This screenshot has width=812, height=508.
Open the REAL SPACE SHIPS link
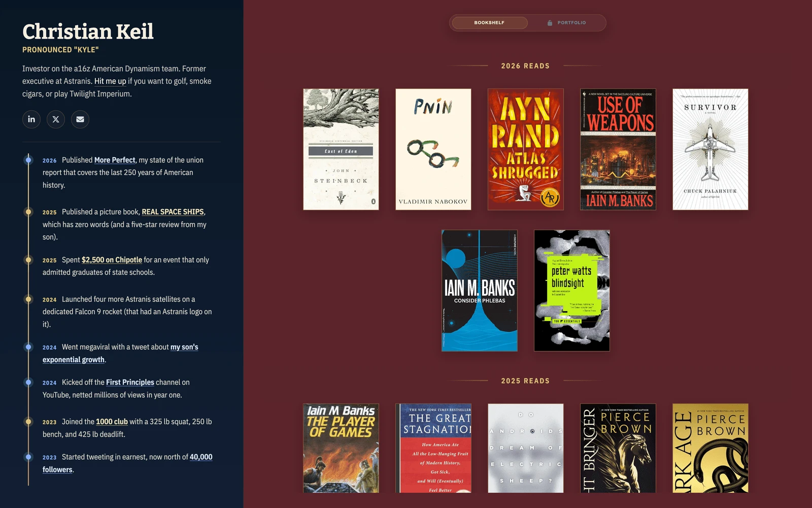point(173,212)
